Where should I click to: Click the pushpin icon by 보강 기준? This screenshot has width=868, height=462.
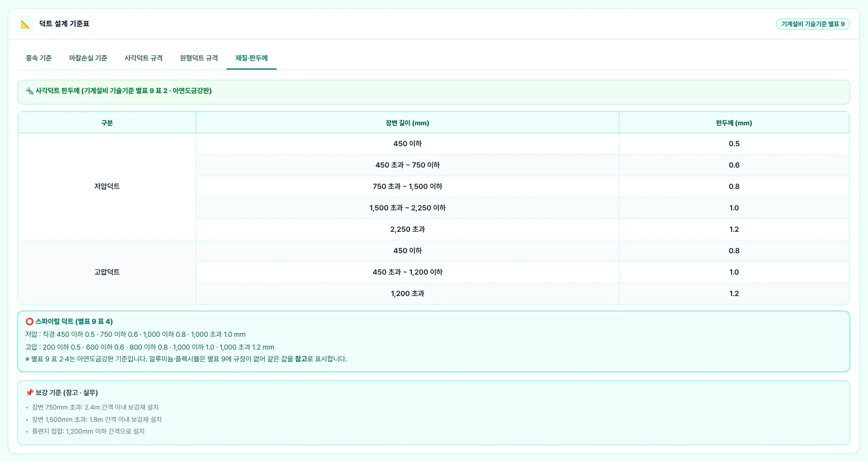coord(29,393)
